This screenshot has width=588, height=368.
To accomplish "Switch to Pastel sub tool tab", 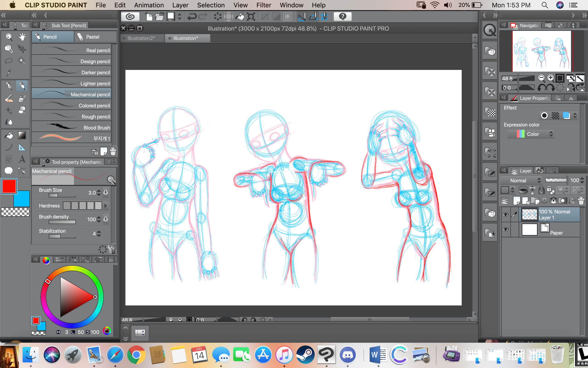I will (95, 37).
